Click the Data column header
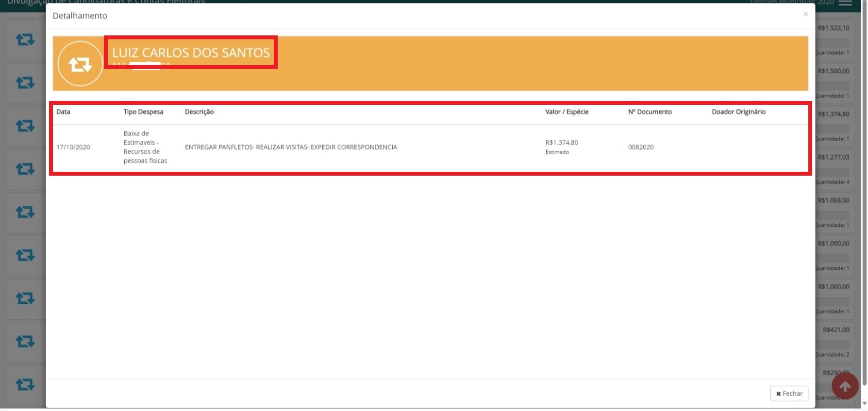Viewport: 868px width, 411px height. click(x=63, y=112)
